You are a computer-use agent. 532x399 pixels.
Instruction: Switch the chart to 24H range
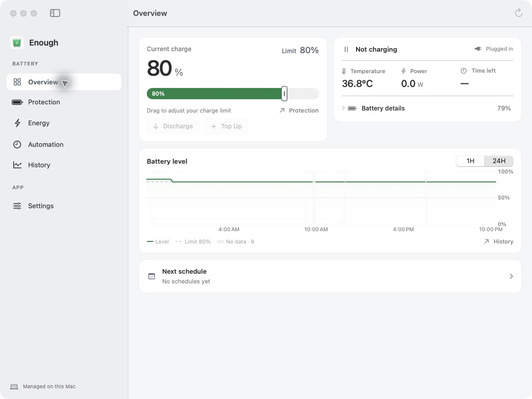coord(499,161)
